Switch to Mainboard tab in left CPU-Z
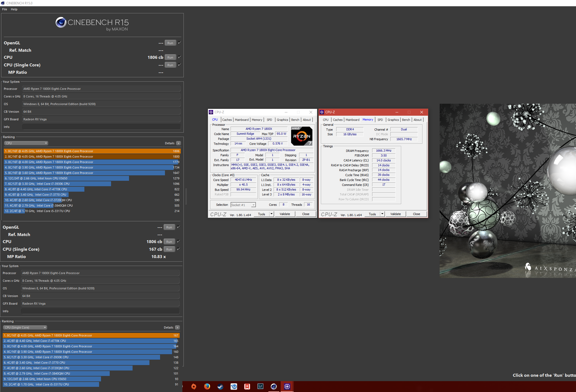 241,120
